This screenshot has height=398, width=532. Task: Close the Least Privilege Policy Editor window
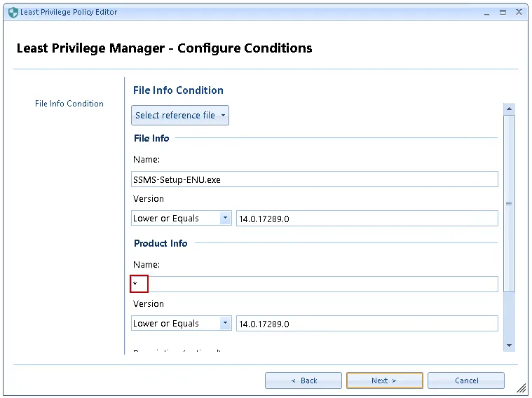[519, 13]
